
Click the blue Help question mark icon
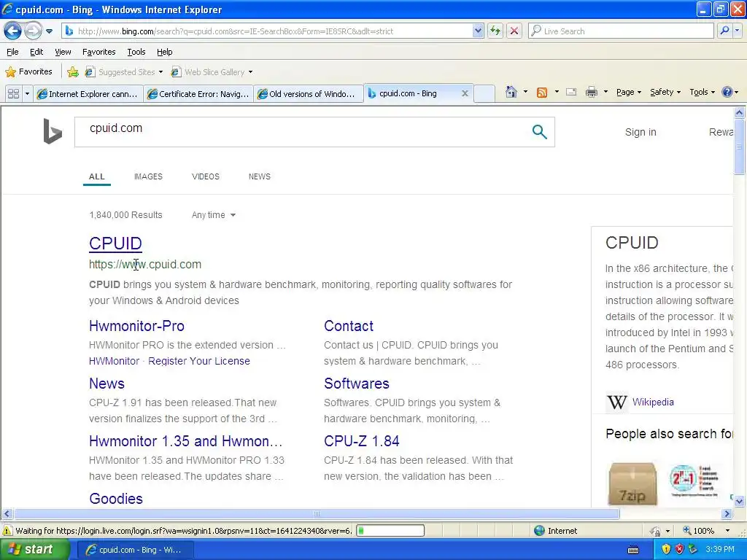click(727, 93)
